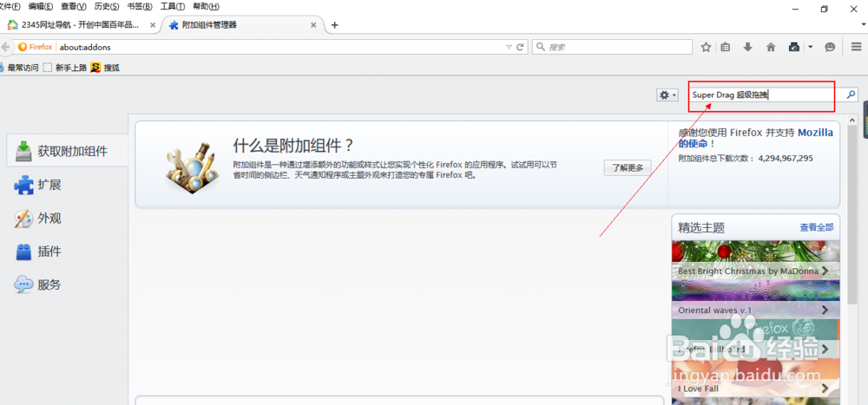868x405 pixels.
Task: Close the 附加组件管理器 tab
Action: 314,25
